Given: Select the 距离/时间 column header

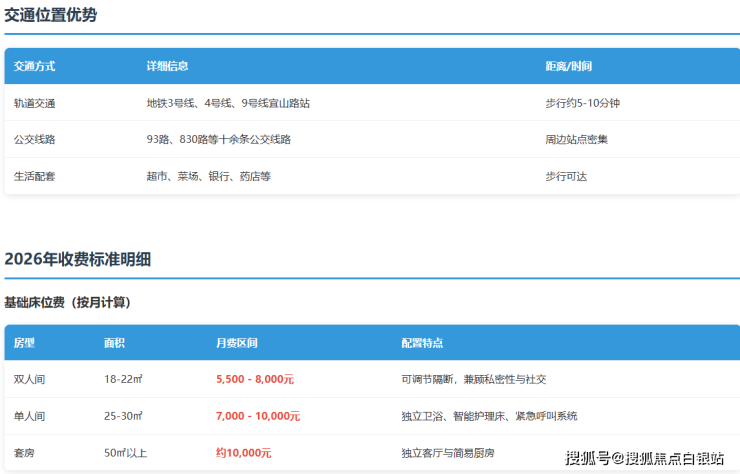Looking at the screenshot, I should click(568, 66).
